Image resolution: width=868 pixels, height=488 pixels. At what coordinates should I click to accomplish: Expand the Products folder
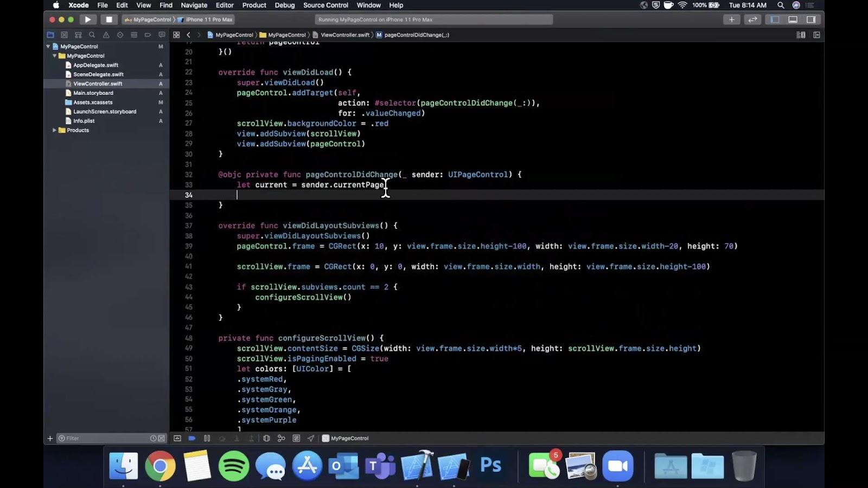54,130
